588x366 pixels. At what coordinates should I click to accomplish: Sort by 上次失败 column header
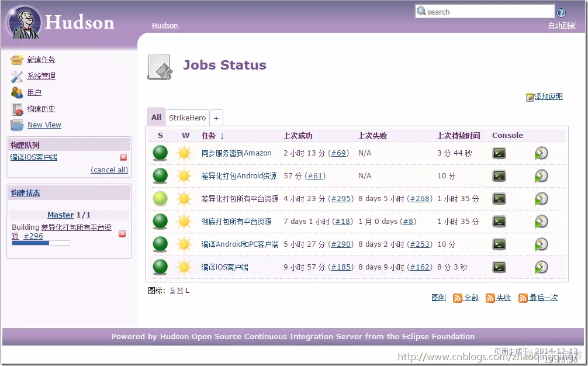(372, 136)
